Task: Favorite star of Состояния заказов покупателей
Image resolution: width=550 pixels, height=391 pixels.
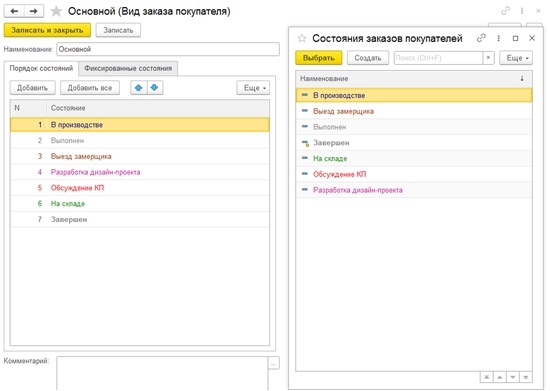Action: (x=302, y=38)
